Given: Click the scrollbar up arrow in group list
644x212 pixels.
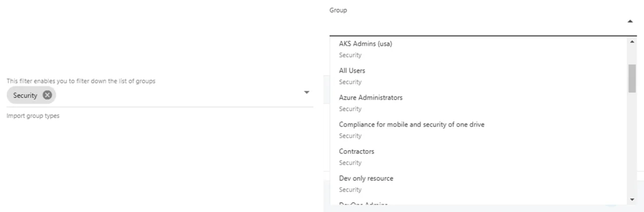Looking at the screenshot, I should (x=632, y=41).
